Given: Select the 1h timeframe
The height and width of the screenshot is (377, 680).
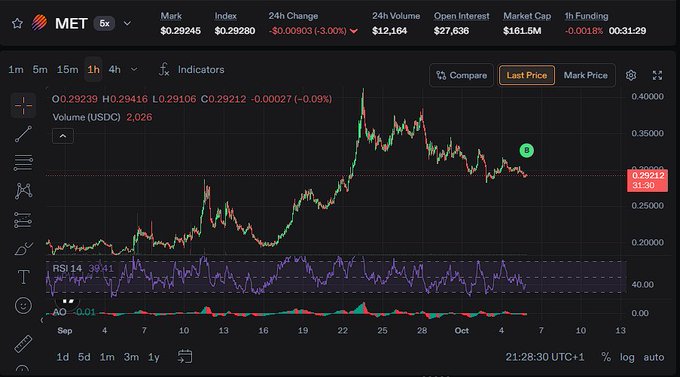Looking at the screenshot, I should (93, 69).
